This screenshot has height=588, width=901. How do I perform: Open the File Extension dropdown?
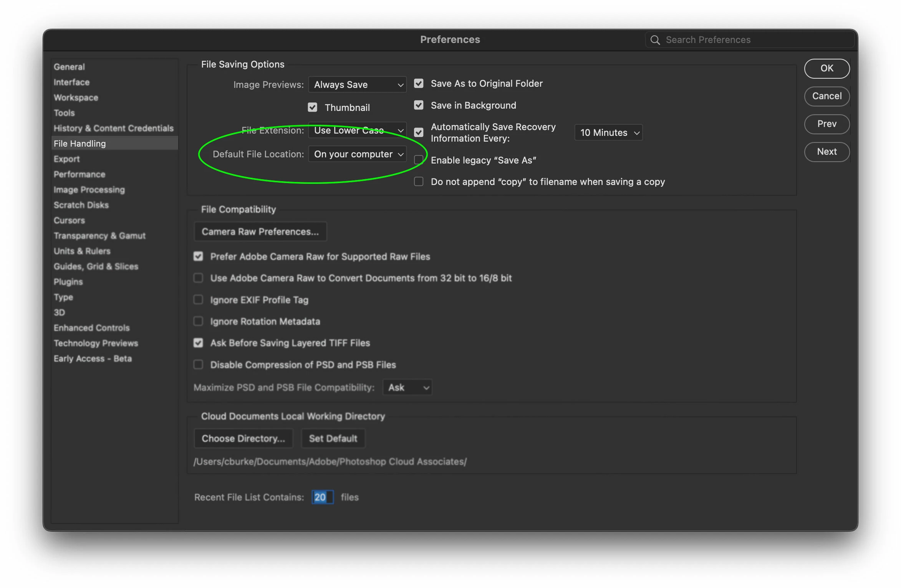357,130
